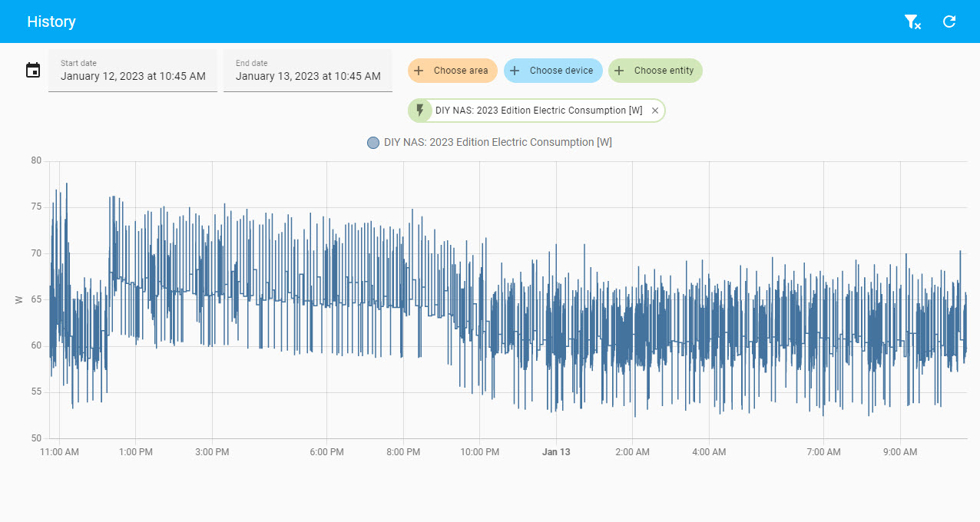The image size is (980, 522).
Task: Click the History page title
Action: click(51, 21)
